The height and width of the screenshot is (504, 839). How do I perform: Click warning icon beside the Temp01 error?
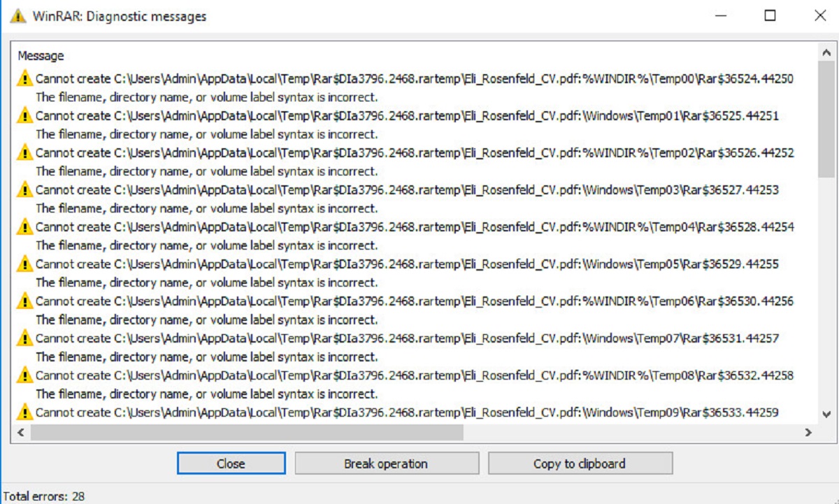pos(25,115)
